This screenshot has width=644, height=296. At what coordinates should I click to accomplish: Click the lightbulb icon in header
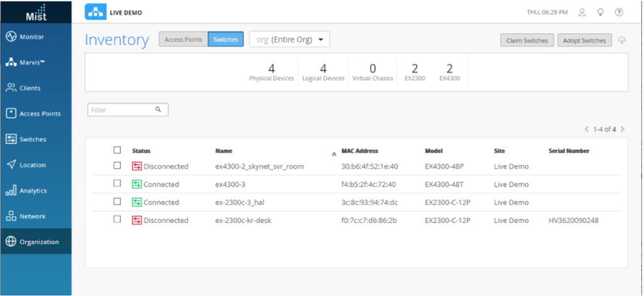click(x=601, y=13)
